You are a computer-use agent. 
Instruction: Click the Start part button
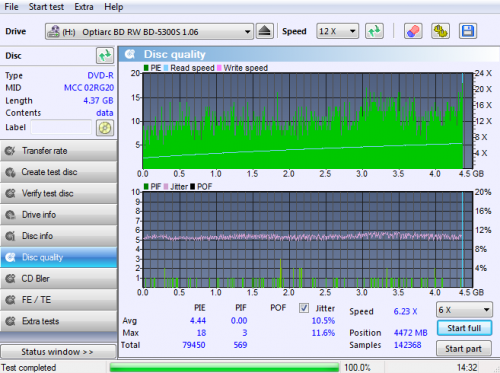464,349
